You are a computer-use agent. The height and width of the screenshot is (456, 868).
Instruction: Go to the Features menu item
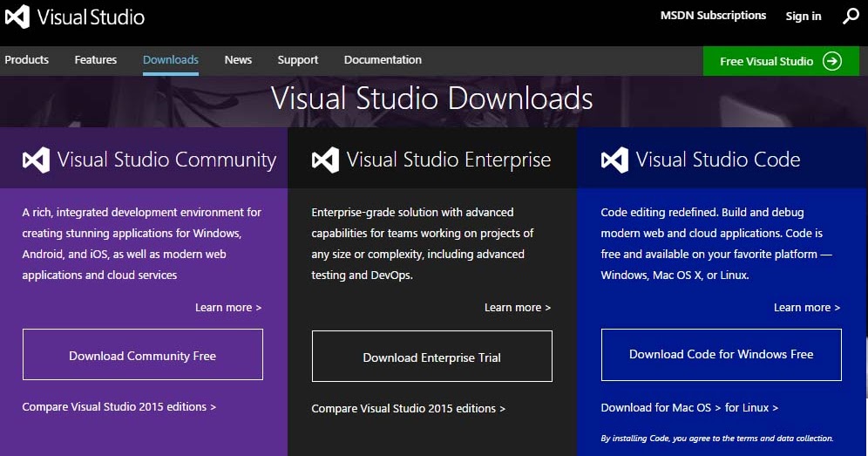click(96, 60)
